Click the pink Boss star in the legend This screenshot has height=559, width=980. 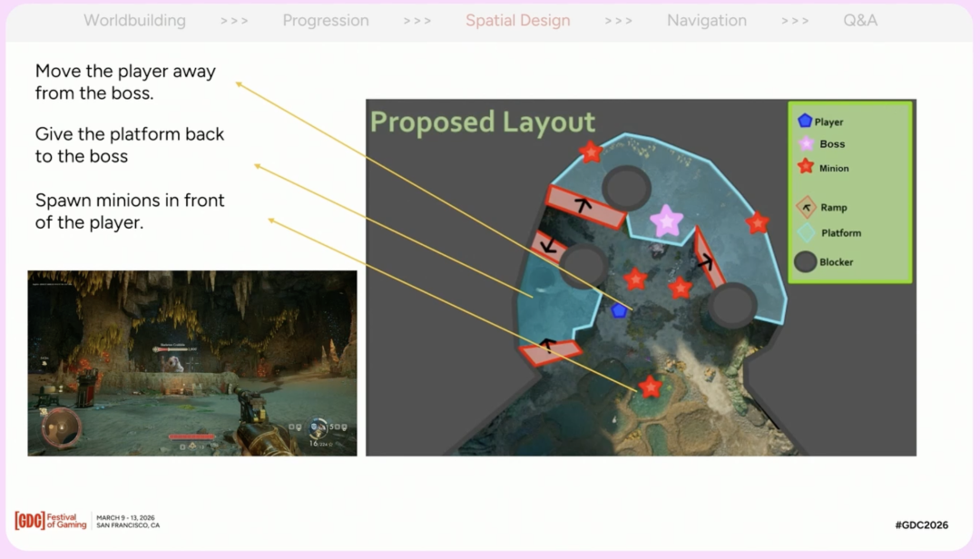pos(807,143)
